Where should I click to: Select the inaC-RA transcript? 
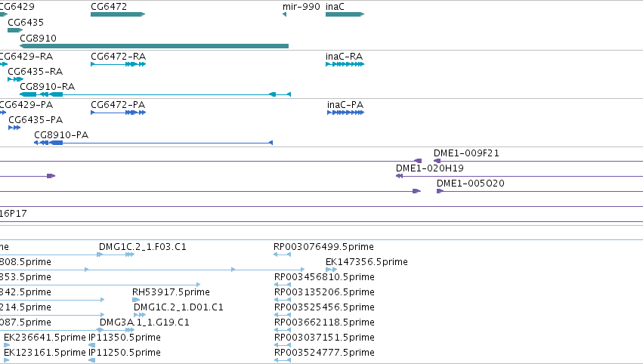pyautogui.click(x=345, y=64)
